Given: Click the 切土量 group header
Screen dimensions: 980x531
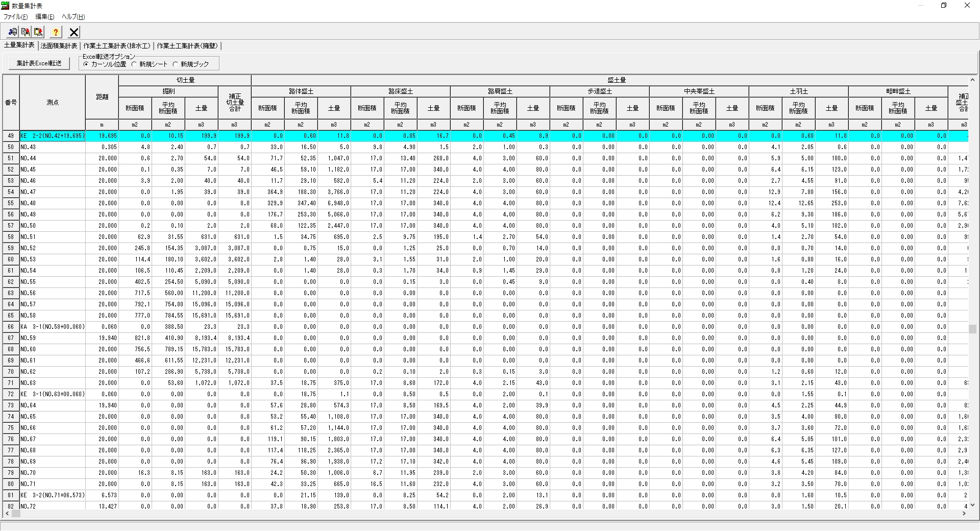Looking at the screenshot, I should 185,80.
